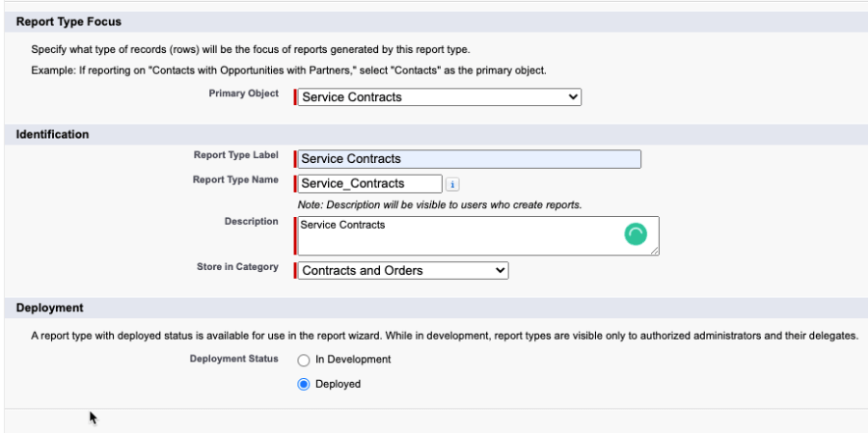Expand the Store in Category dropdown
The height and width of the screenshot is (433, 868).
[403, 271]
